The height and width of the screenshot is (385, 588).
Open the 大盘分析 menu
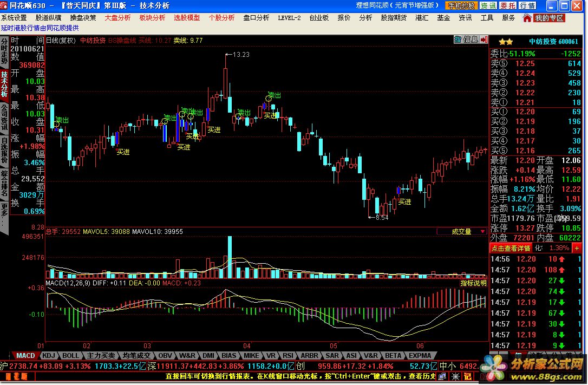coord(117,18)
